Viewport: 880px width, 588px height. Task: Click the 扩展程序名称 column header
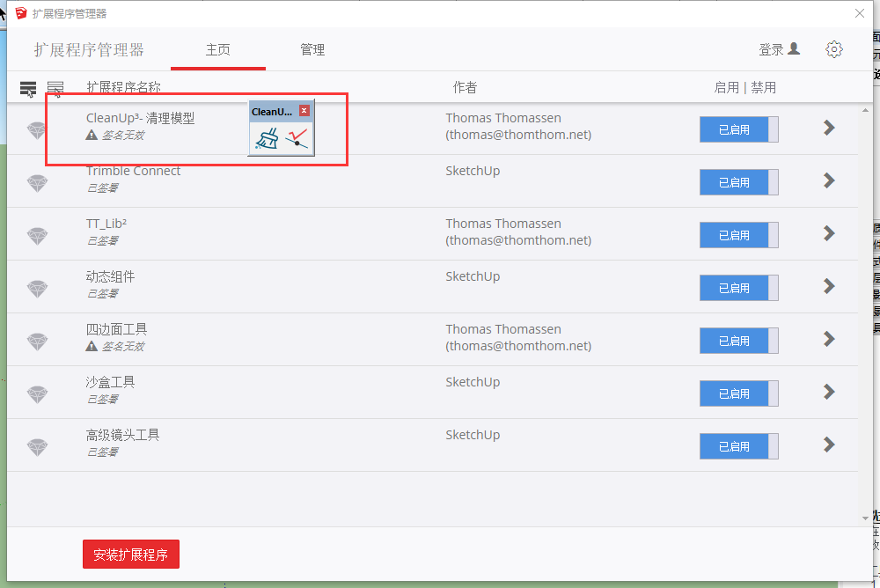click(123, 87)
